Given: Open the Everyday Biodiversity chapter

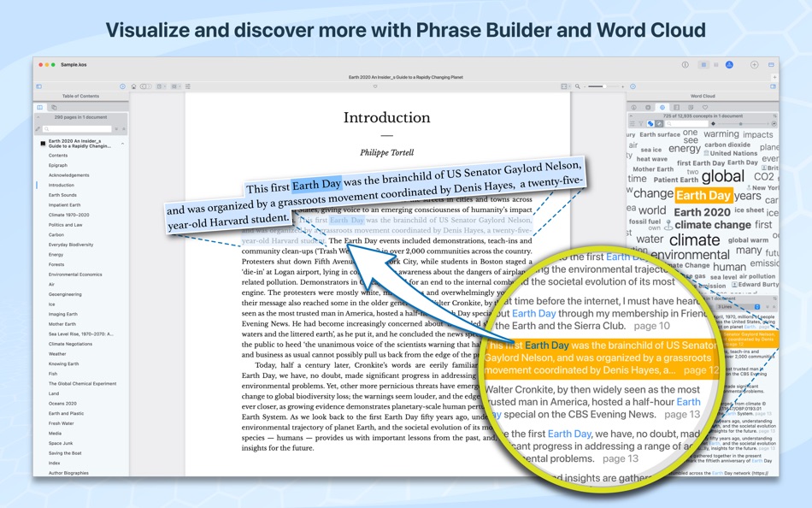Looking at the screenshot, I should [x=71, y=245].
